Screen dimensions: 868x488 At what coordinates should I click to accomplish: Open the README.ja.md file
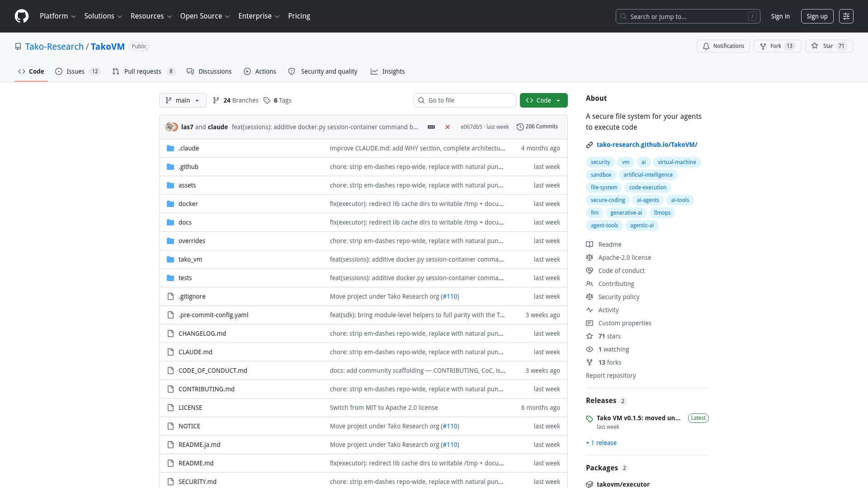point(199,445)
